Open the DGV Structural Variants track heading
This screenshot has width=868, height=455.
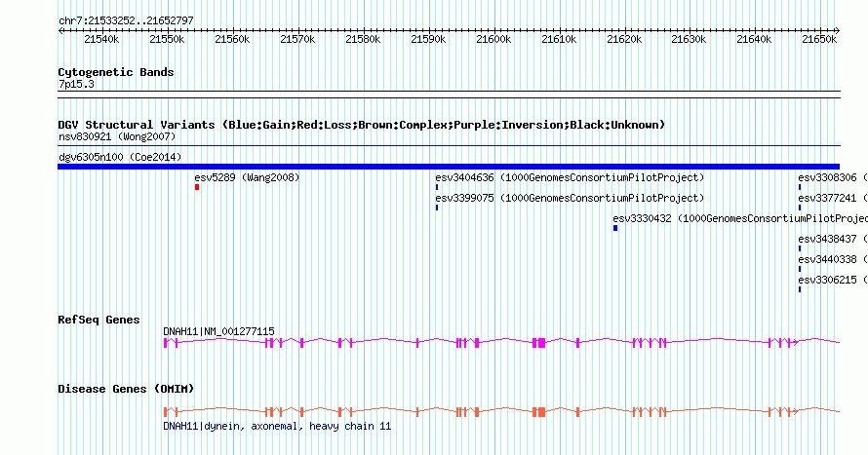click(362, 125)
